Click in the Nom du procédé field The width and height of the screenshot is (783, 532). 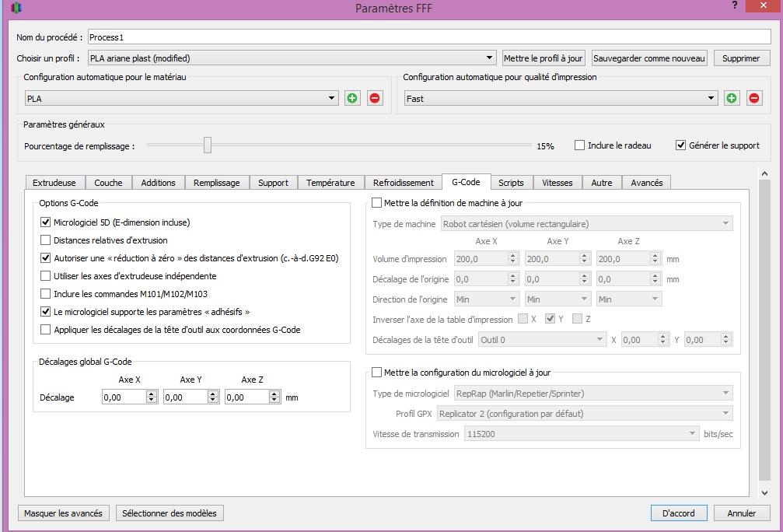pyautogui.click(x=429, y=37)
